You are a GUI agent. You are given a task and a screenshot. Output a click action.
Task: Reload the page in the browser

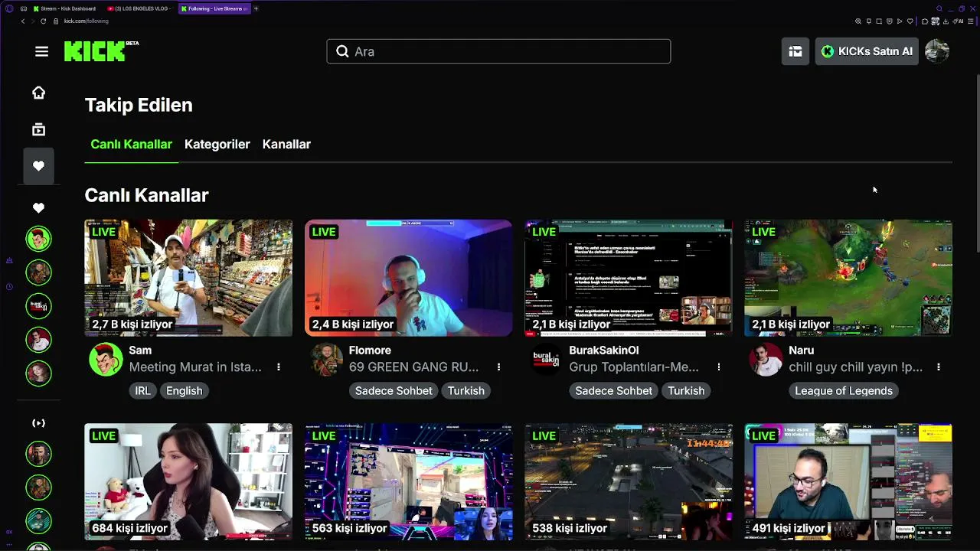coord(43,21)
